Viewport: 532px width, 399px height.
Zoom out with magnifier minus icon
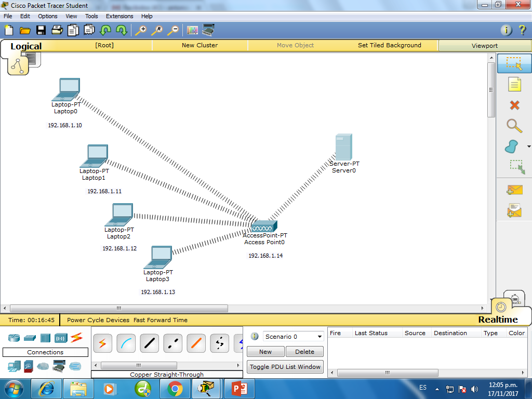[x=173, y=30]
